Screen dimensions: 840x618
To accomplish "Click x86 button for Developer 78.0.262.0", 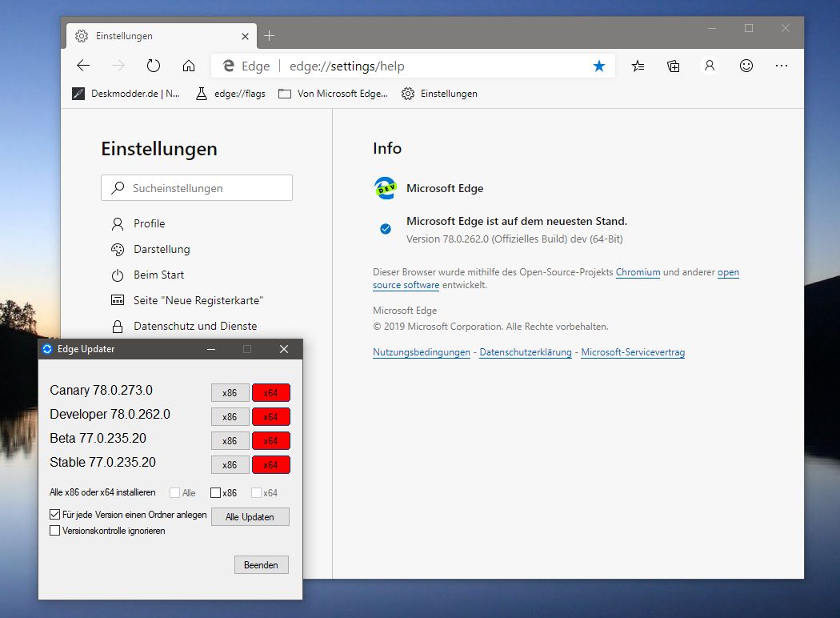I will coord(230,416).
